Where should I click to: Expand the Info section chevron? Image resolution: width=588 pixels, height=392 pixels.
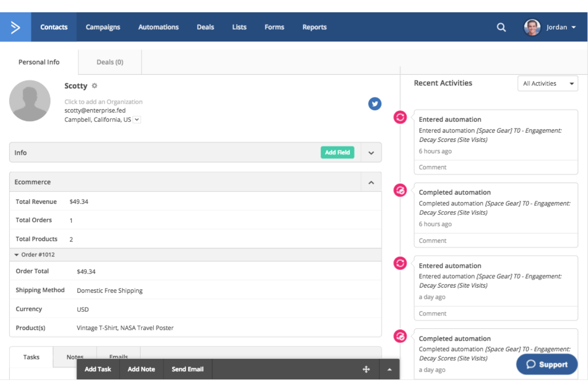coord(371,153)
